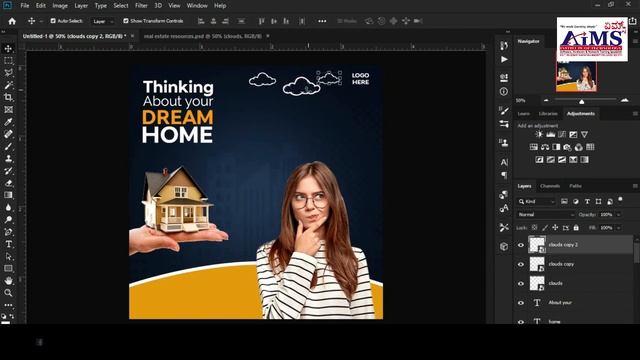Toggle lock all for layer
The image size is (640, 360).
[x=576, y=228]
